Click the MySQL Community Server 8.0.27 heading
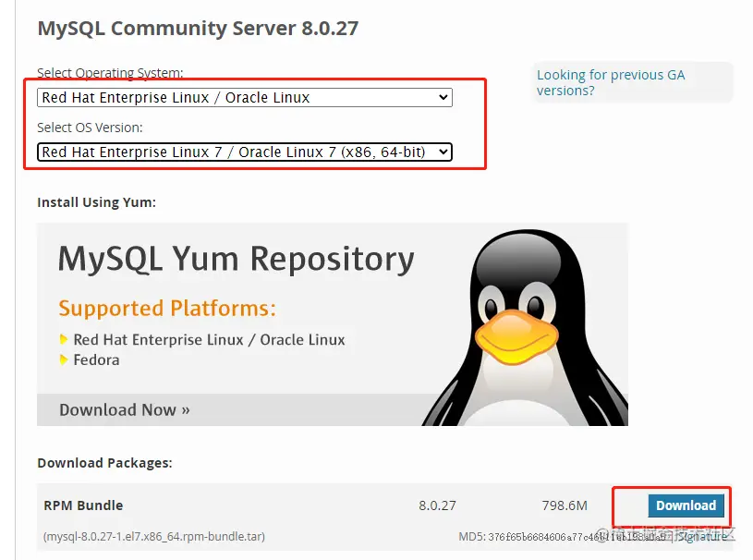753x560 pixels. pyautogui.click(x=200, y=29)
